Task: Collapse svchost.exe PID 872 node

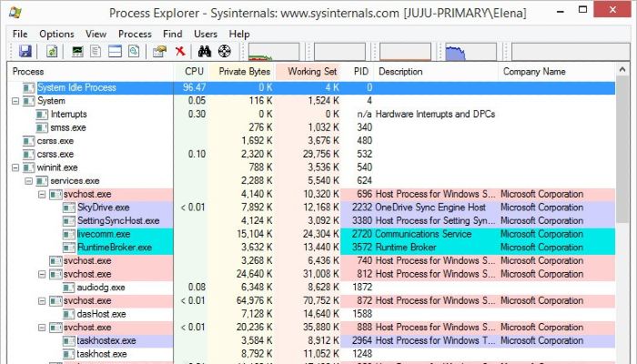Action: (x=42, y=301)
